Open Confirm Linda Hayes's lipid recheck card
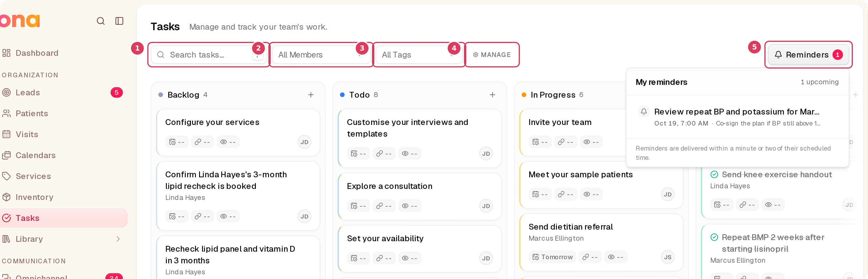The width and height of the screenshot is (868, 279). pyautogui.click(x=238, y=196)
